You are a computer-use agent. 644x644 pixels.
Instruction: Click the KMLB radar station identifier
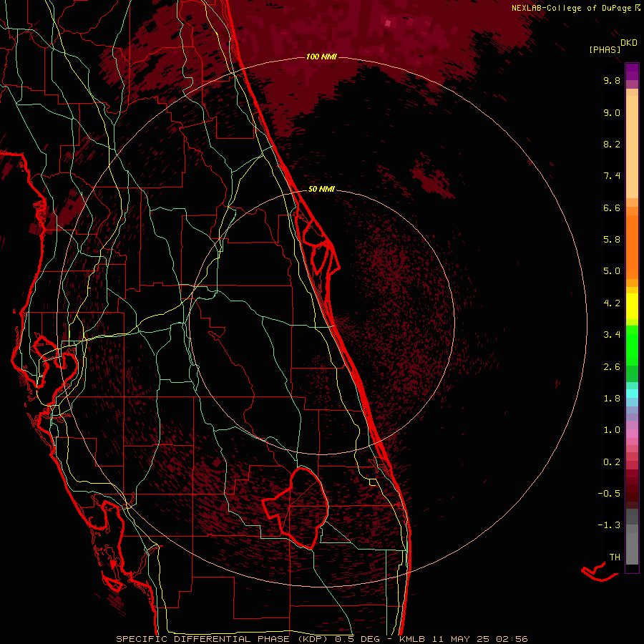click(411, 639)
